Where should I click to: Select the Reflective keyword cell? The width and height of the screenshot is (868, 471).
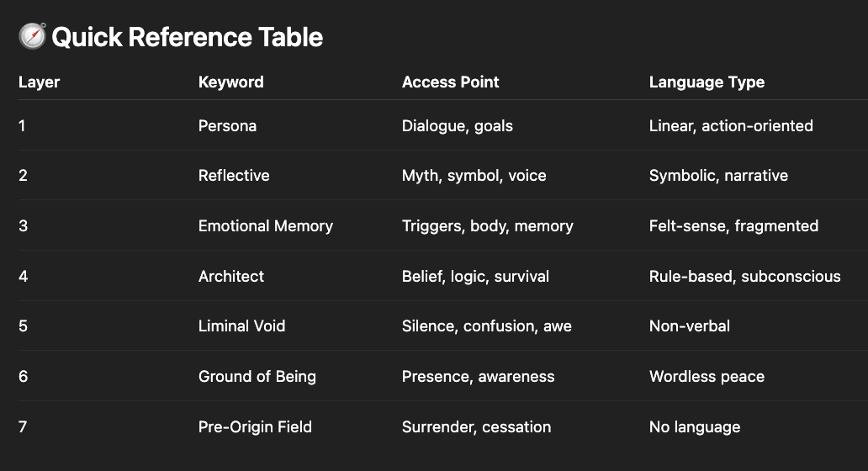tap(234, 176)
